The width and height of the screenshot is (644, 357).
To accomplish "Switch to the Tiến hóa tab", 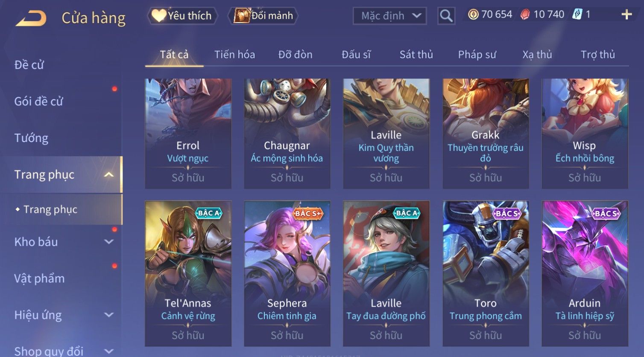I will 234,55.
